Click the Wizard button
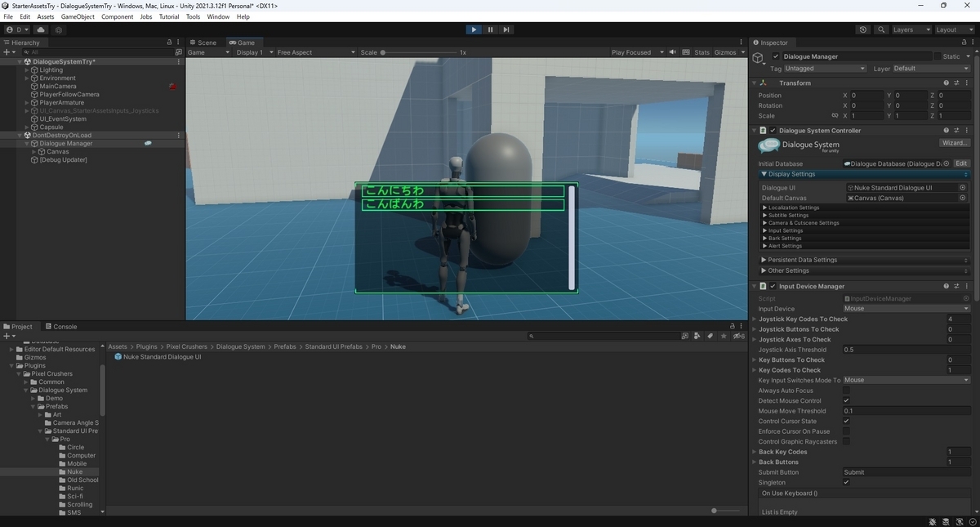 pos(954,143)
